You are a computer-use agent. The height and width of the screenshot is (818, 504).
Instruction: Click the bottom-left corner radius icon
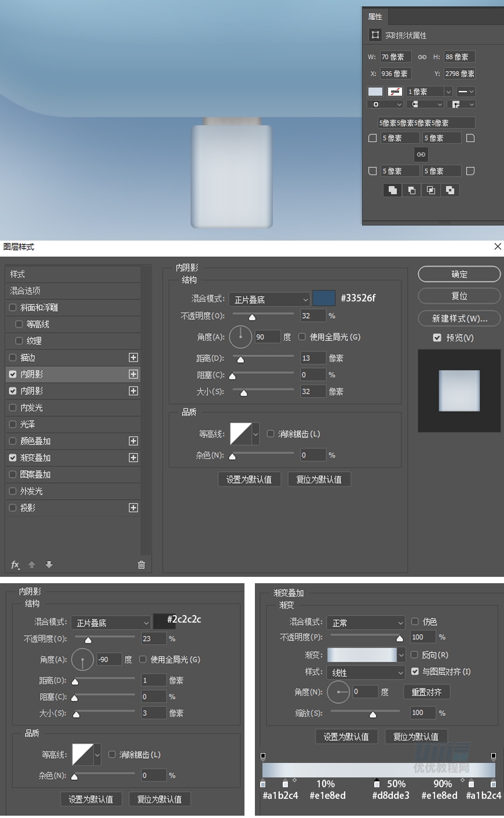pos(372,171)
